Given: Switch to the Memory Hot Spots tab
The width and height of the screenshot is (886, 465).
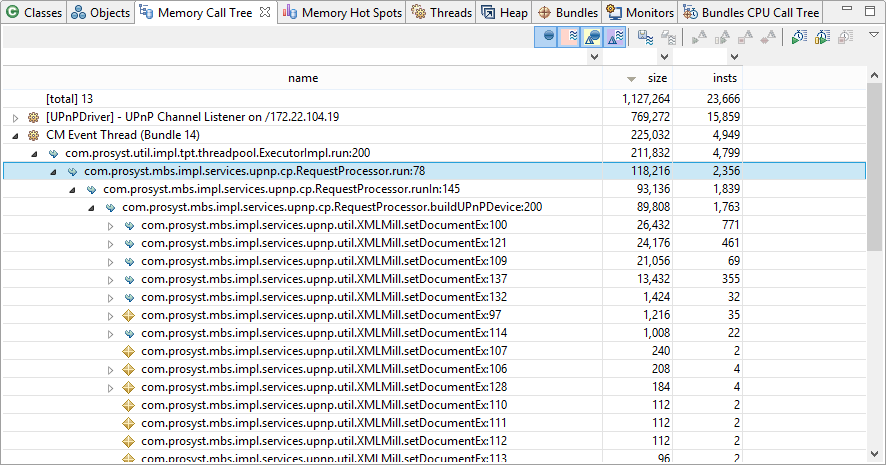Looking at the screenshot, I should pos(342,13).
